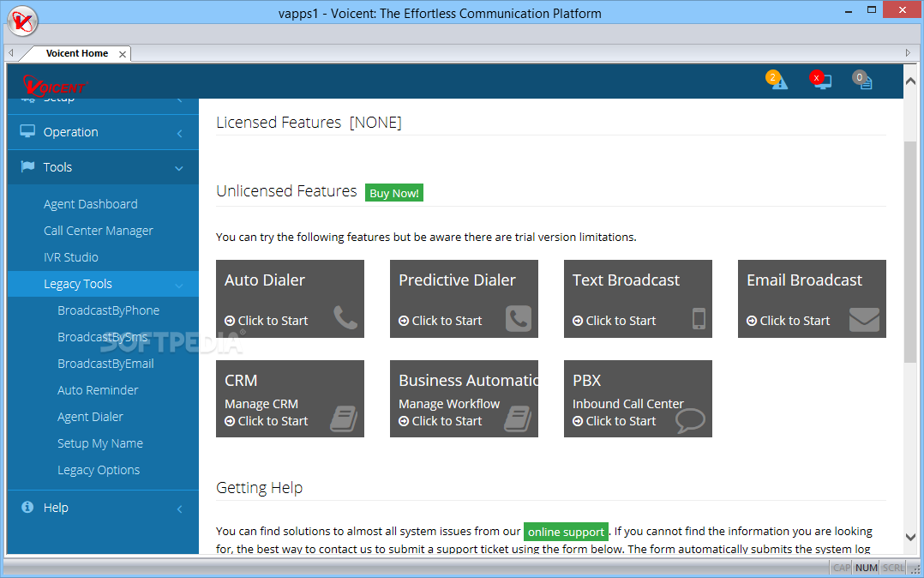Click the Licensed Features [NONE] heading

point(309,123)
